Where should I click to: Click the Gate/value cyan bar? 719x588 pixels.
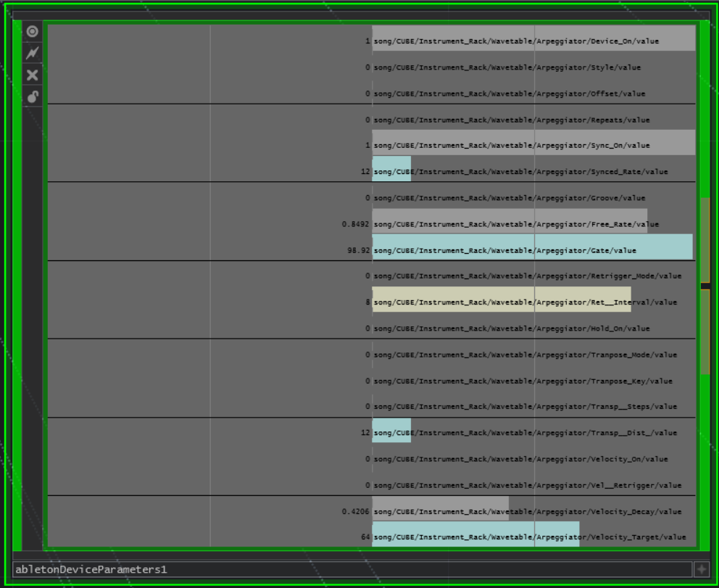click(533, 247)
